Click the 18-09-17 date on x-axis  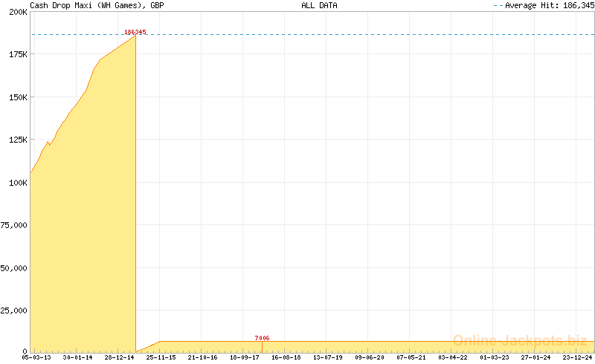[245, 357]
